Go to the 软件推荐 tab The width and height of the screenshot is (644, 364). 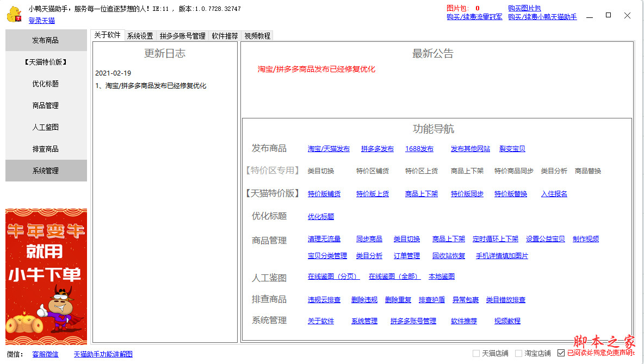225,36
